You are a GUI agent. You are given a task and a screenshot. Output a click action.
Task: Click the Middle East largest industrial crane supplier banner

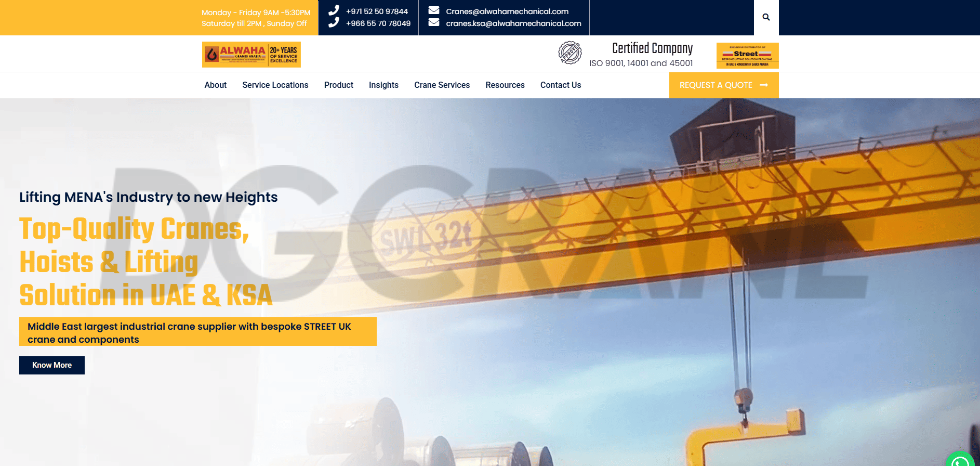pos(198,332)
